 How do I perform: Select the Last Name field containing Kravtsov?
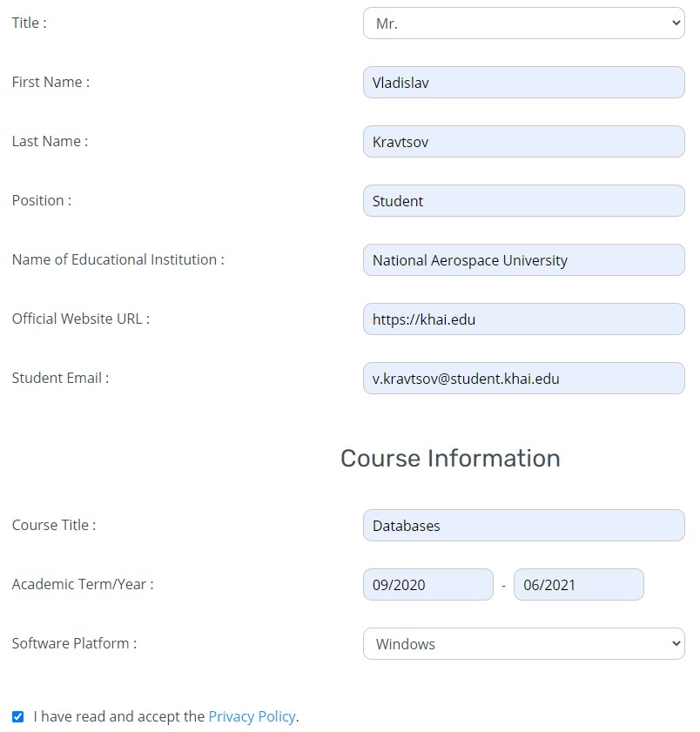523,142
